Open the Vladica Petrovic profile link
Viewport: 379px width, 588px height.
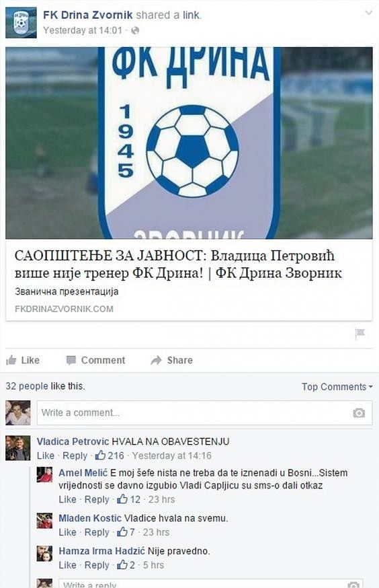coord(73,441)
